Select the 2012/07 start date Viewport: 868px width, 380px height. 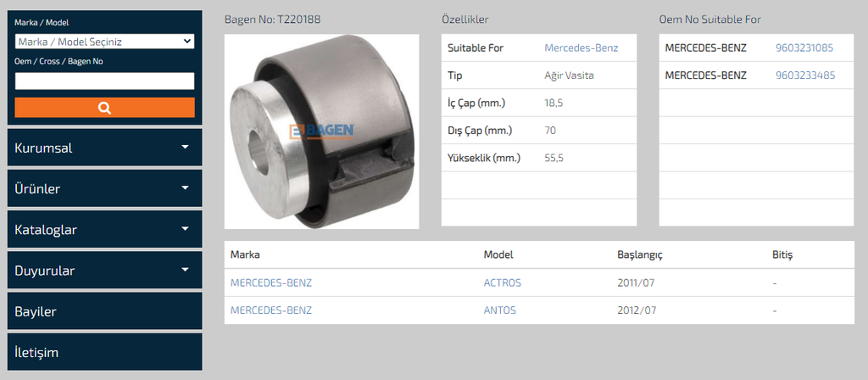click(637, 310)
